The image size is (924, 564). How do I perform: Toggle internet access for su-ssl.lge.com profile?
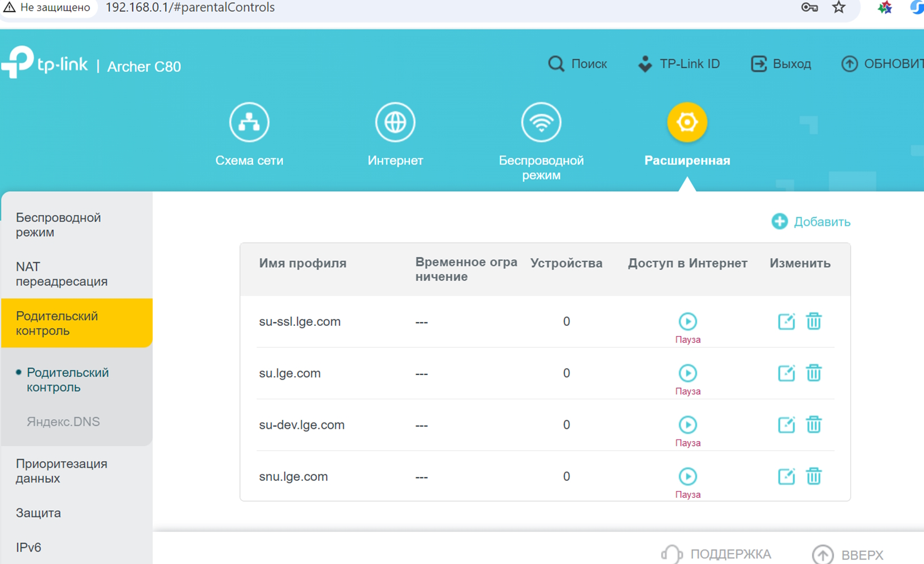[687, 321]
